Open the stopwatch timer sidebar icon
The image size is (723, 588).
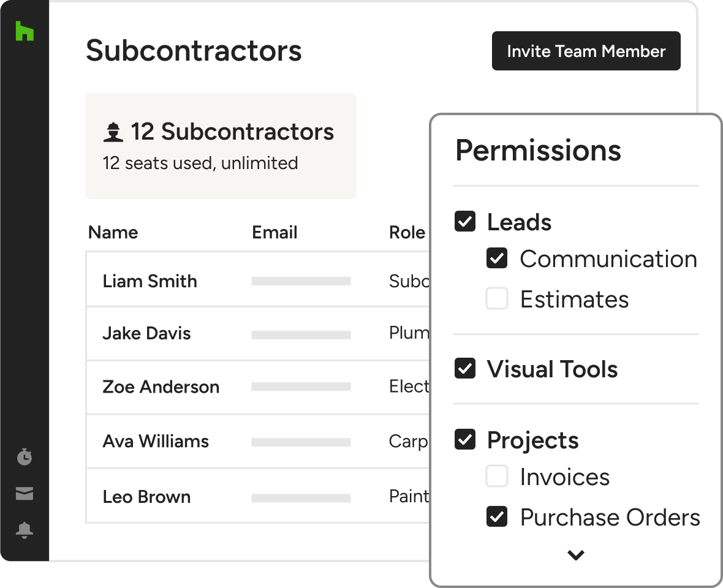(x=25, y=456)
